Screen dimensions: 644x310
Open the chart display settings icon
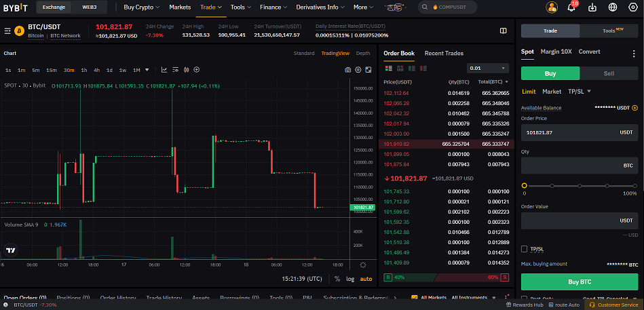(175, 70)
